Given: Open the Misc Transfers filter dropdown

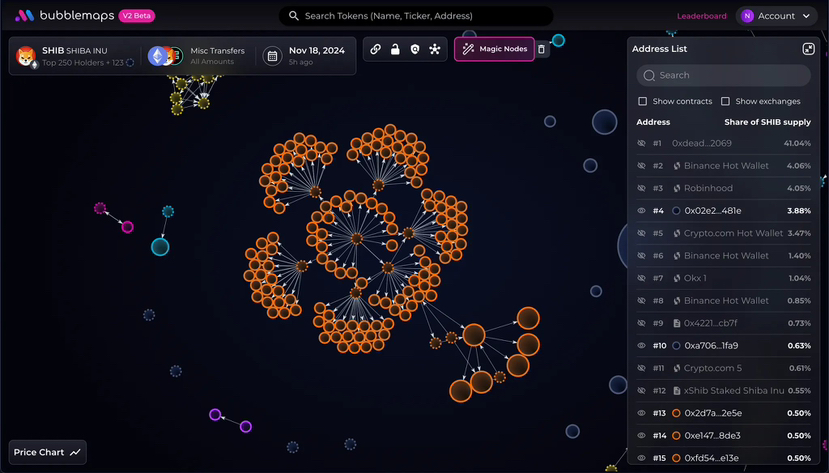Looking at the screenshot, I should pos(199,56).
